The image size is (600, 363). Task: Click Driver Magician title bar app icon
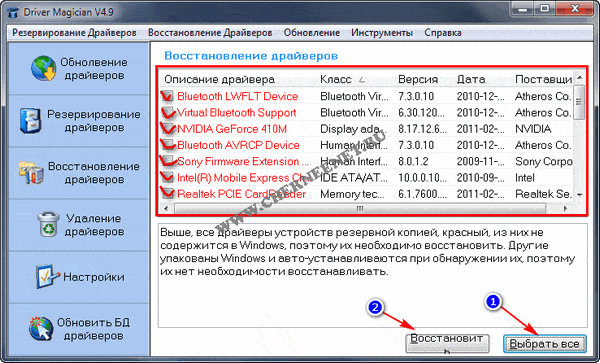13,12
